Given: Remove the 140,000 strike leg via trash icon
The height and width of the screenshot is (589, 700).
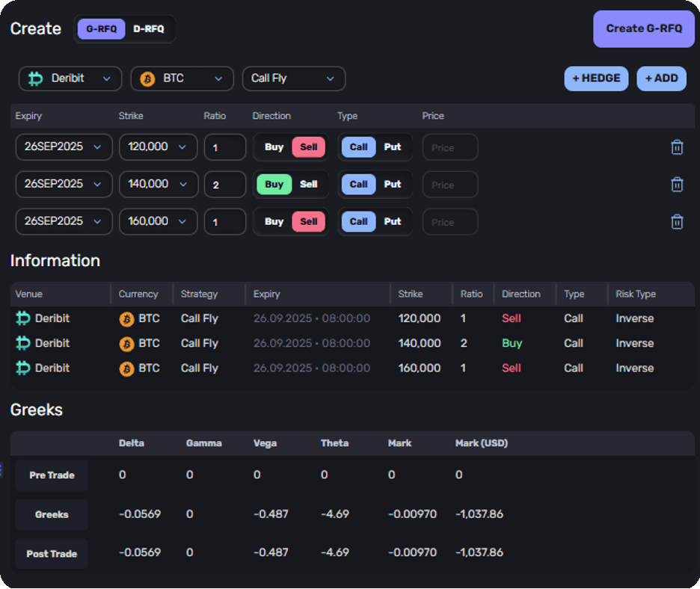Looking at the screenshot, I should pyautogui.click(x=677, y=184).
